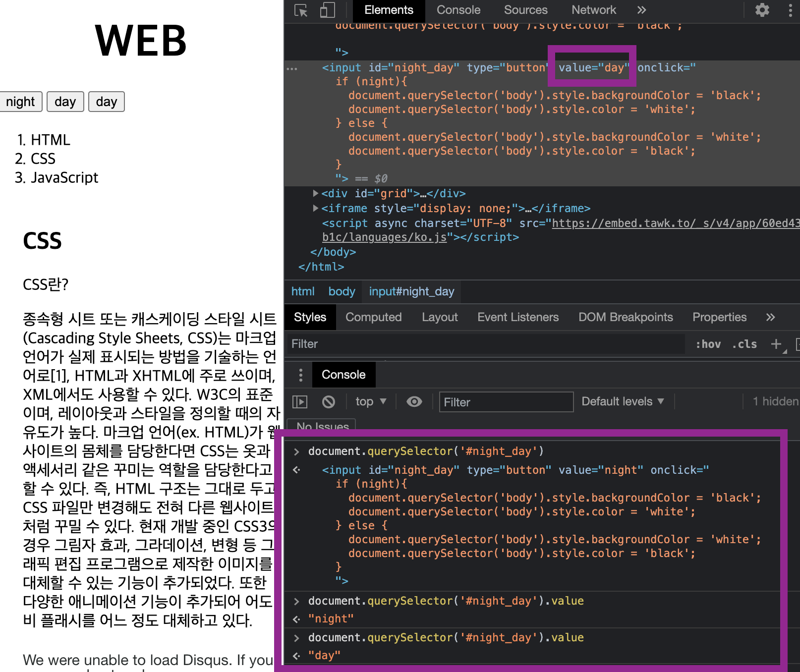
Task: Click the closing </html> tag row
Action: coord(321,267)
